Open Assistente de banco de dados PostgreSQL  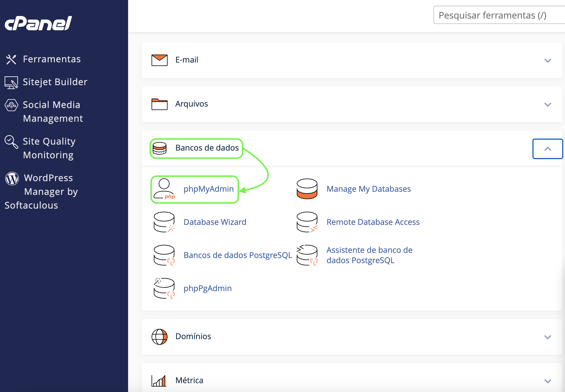369,255
